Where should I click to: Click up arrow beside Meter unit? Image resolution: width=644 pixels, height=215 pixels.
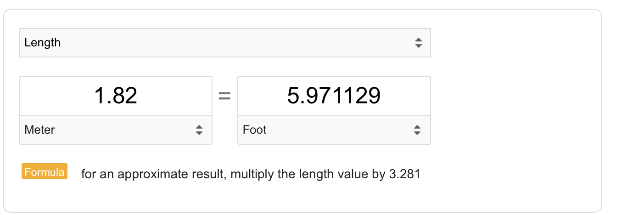coord(199,127)
